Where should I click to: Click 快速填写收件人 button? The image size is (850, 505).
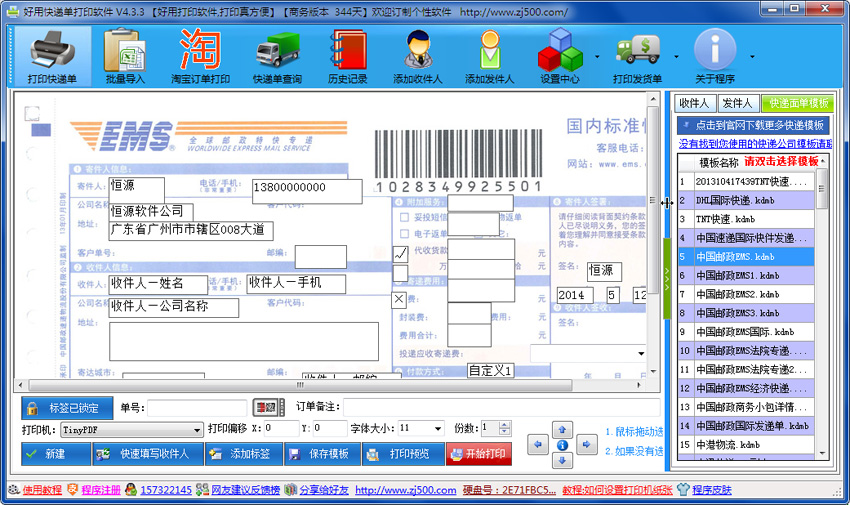(148, 454)
